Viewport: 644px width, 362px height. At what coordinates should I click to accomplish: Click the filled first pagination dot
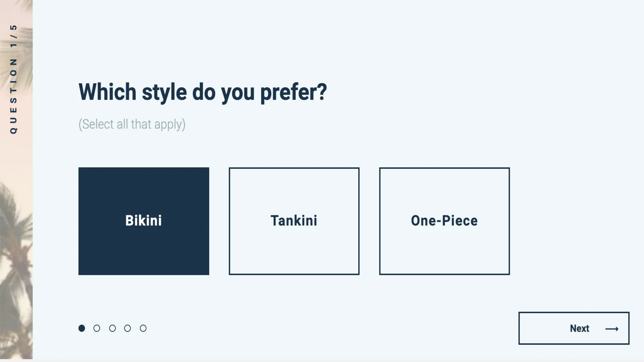click(82, 328)
